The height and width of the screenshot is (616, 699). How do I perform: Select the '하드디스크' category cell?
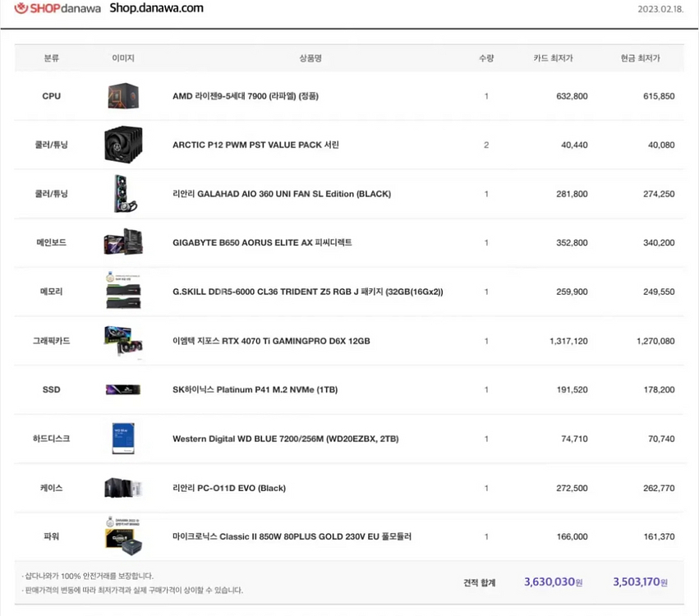[x=51, y=439]
